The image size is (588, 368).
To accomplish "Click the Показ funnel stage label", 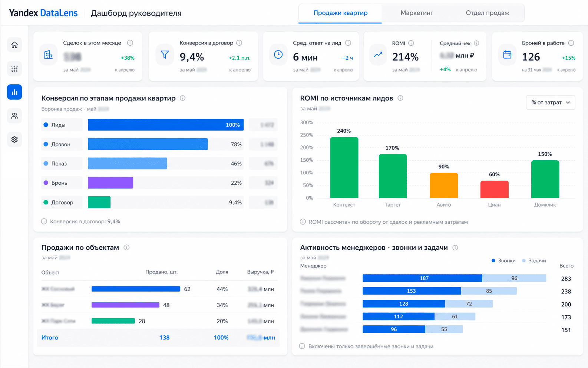I will (62, 164).
